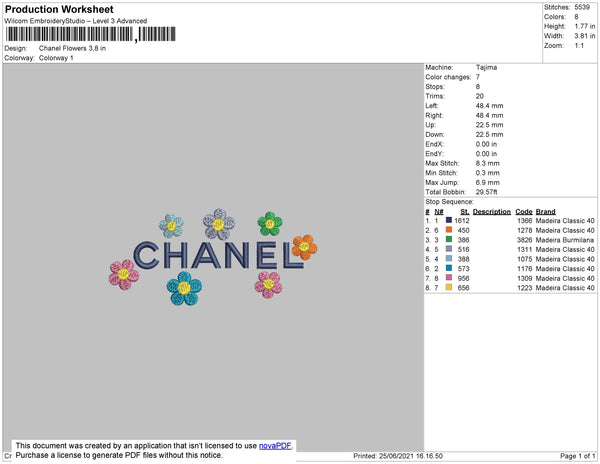This screenshot has width=600, height=464.
Task: Click the design name 'Chanel Flowers 3,8 in'
Action: tap(72, 48)
